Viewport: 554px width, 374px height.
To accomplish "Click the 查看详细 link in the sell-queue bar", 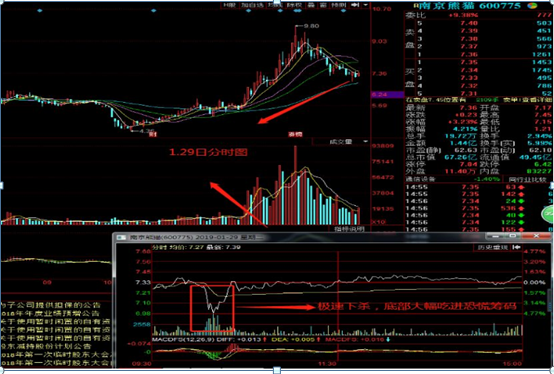I will (537, 100).
